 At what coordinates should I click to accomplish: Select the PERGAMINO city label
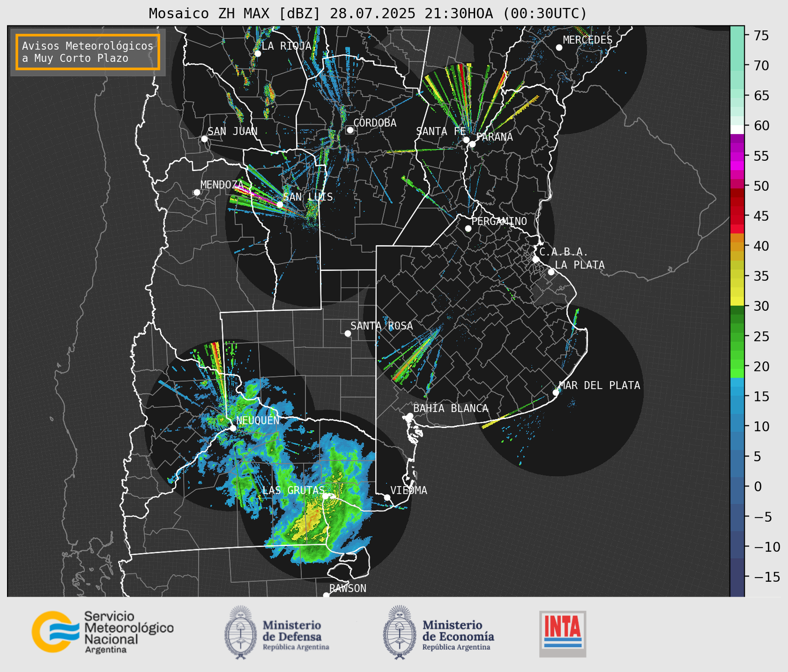tap(499, 221)
